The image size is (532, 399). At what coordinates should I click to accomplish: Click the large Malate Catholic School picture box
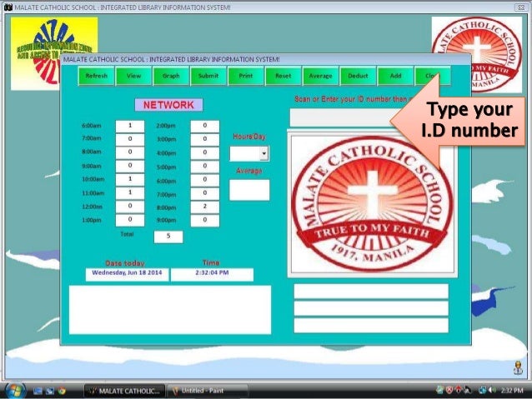(x=373, y=204)
